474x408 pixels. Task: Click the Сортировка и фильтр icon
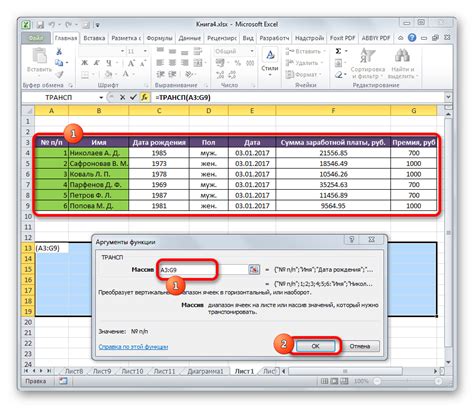pos(368,56)
